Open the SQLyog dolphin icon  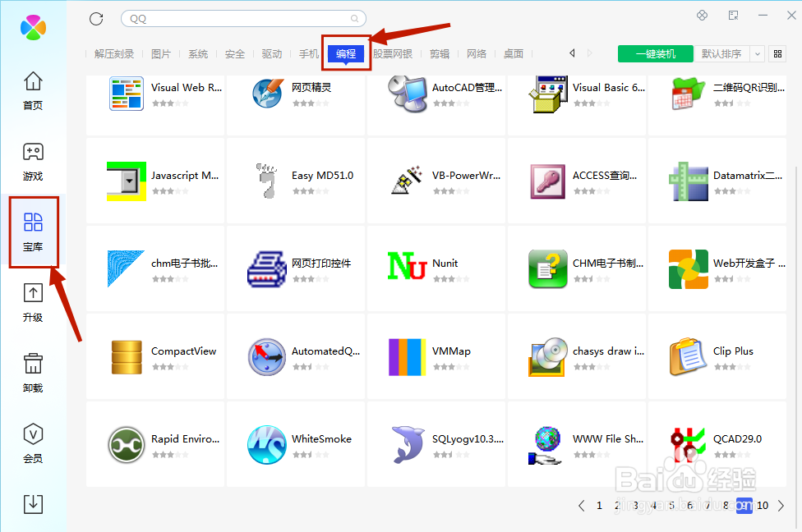[408, 444]
